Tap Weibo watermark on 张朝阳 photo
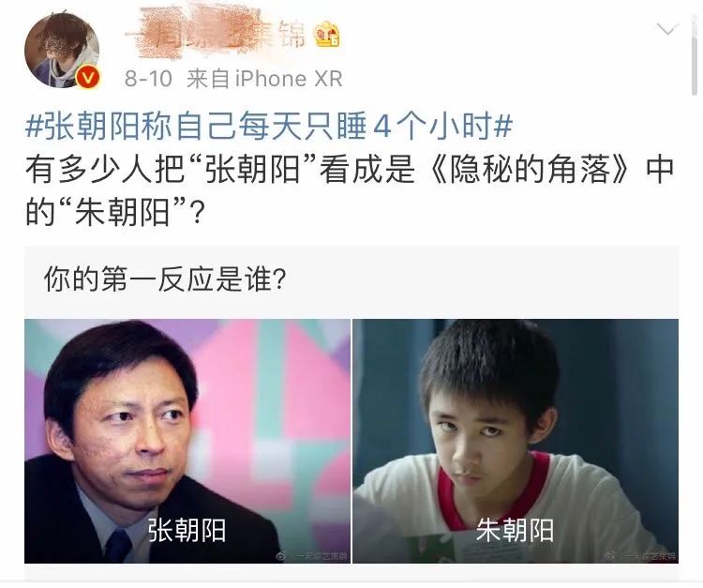The height and width of the screenshot is (588, 703). point(312,557)
